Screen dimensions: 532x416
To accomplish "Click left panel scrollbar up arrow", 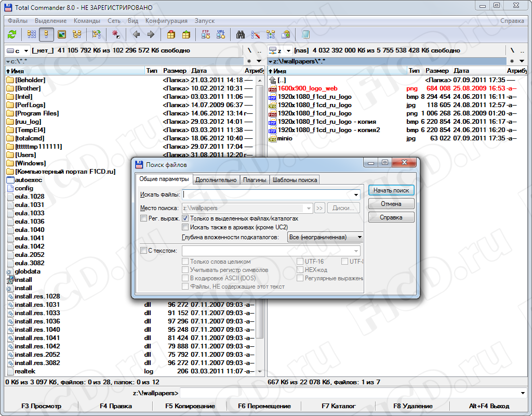I will [260, 81].
